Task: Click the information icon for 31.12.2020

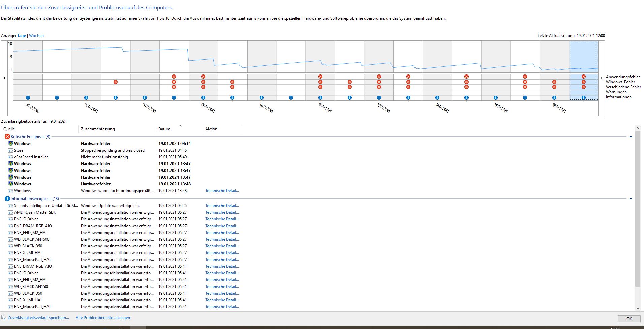Action: point(28,98)
